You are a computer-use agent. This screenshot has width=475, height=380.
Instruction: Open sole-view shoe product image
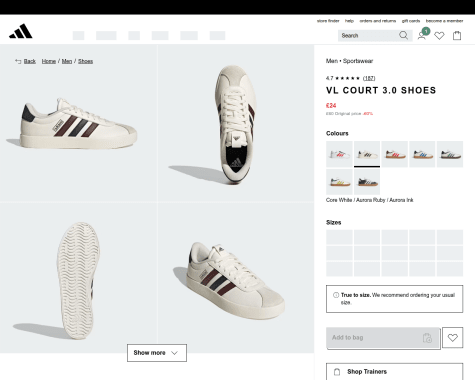(78, 278)
